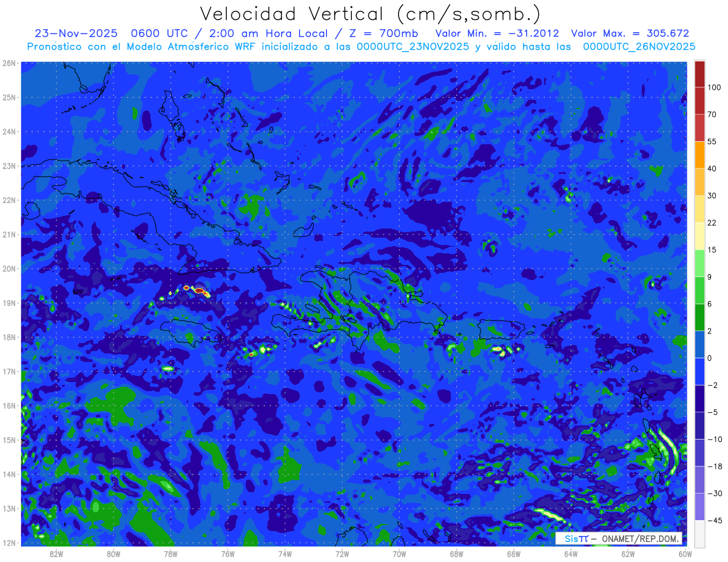Image resolution: width=728 pixels, height=562 pixels.
Task: Click "Valor Max. = 305.672" text
Action: click(630, 33)
